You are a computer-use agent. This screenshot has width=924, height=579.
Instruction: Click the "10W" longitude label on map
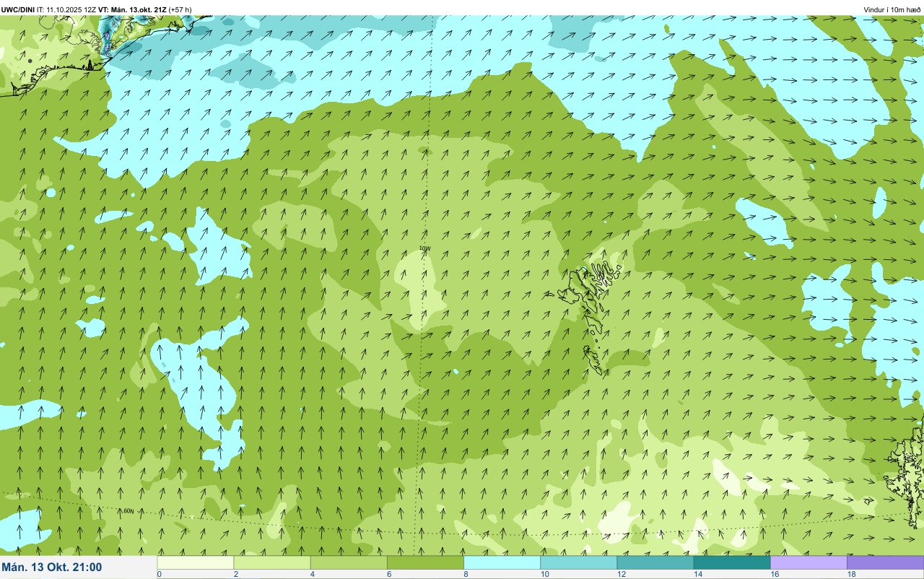425,248
